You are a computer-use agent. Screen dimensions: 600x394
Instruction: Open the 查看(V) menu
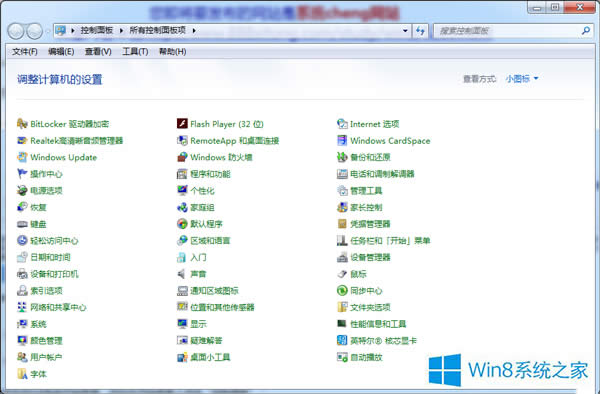(x=98, y=51)
